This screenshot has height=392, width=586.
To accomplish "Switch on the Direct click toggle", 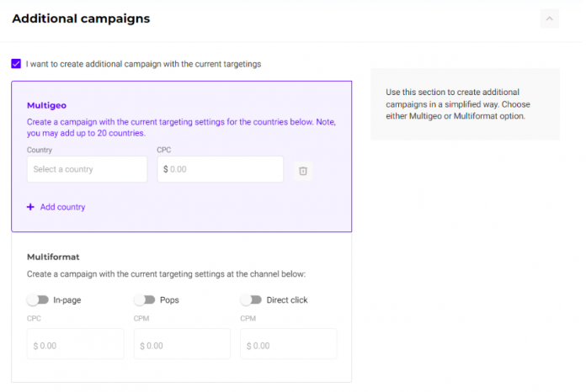I will [251, 299].
